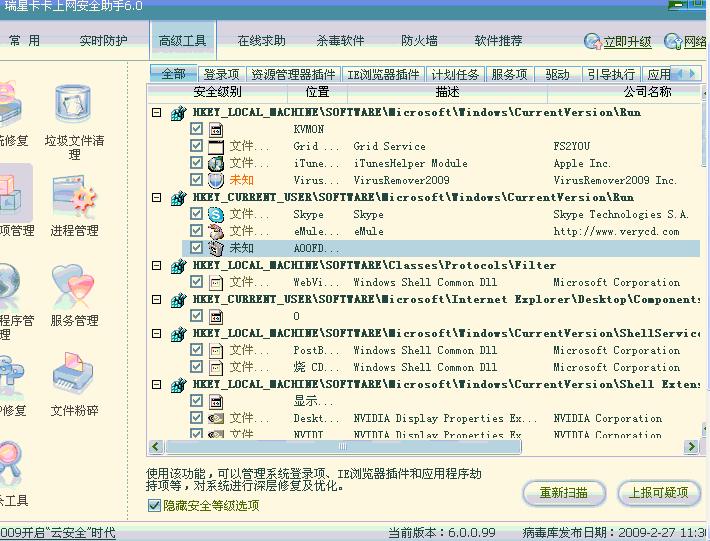Click the 烧 CD... row file icon
Image resolution: width=710 pixels, height=541 pixels.
pyautogui.click(x=216, y=368)
